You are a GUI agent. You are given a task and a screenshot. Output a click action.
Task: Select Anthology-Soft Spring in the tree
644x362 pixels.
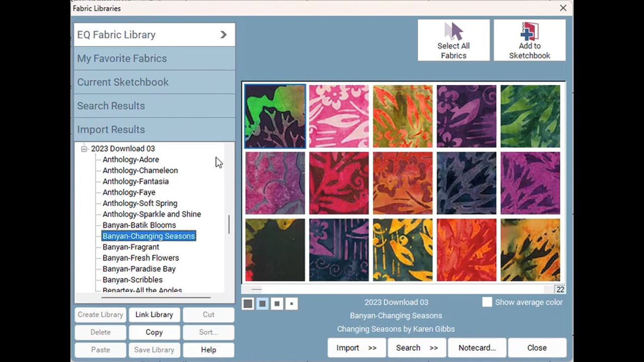pyautogui.click(x=140, y=203)
